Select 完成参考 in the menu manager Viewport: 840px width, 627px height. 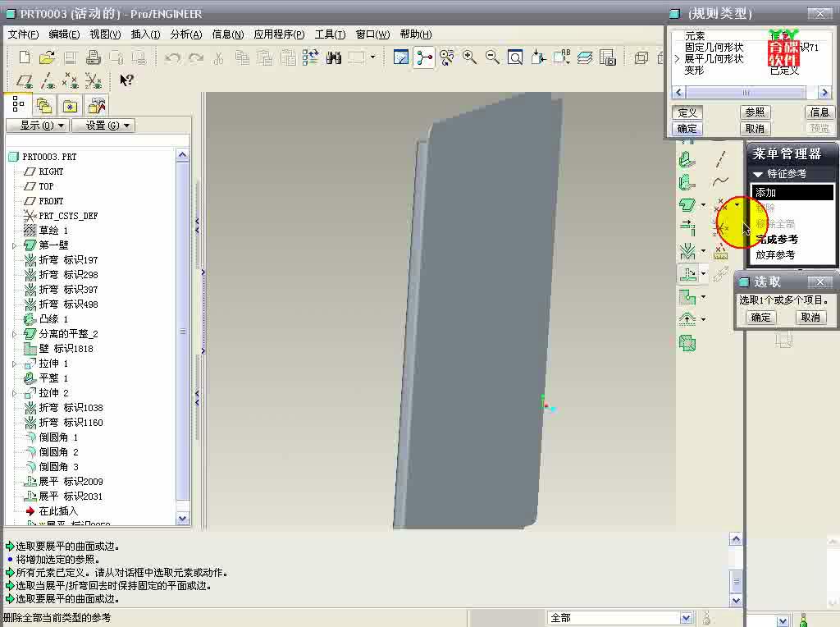tap(777, 240)
